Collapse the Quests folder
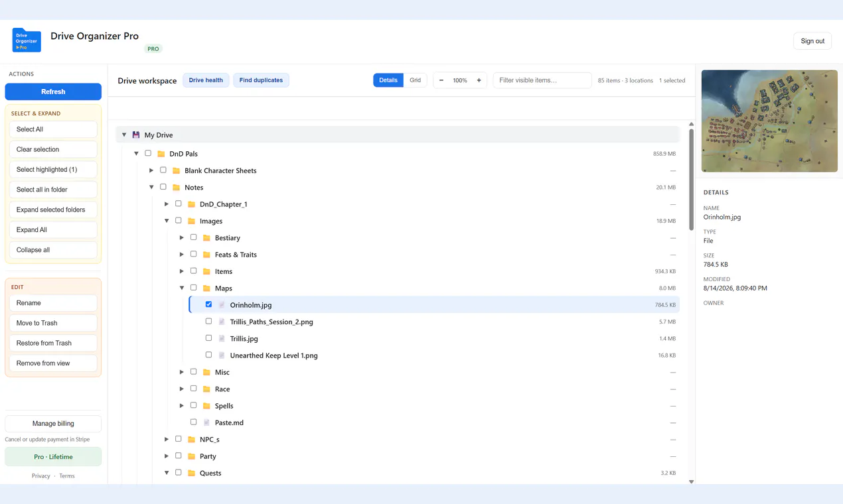 pyautogui.click(x=167, y=473)
